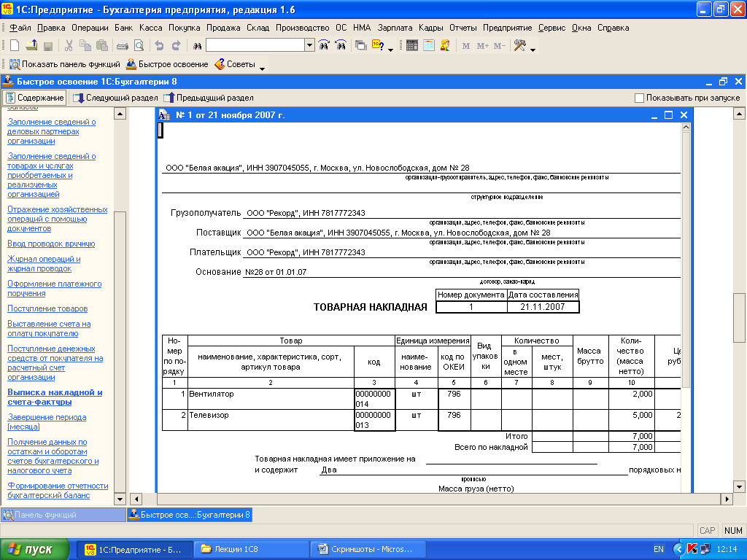Click the find next binoculars icon

click(324, 45)
